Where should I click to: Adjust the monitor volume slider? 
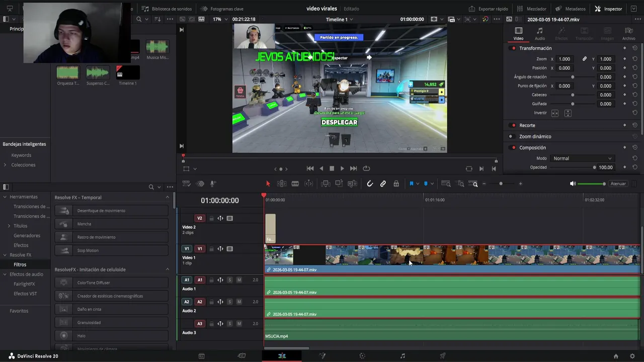click(x=592, y=184)
